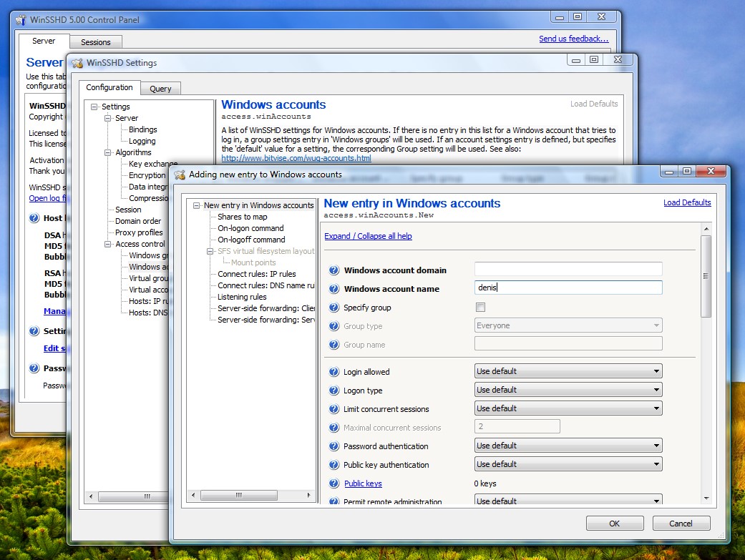Enable the Specify group checkbox

click(x=479, y=307)
